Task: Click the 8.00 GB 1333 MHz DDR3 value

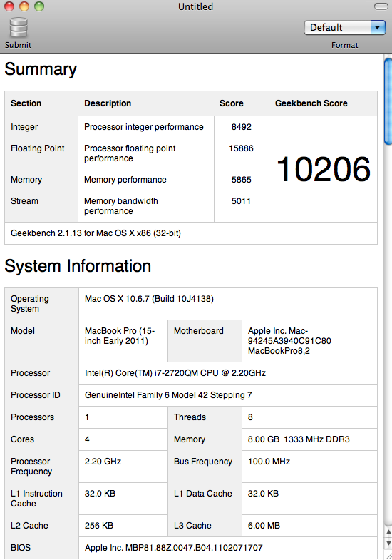Action: pyautogui.click(x=299, y=439)
